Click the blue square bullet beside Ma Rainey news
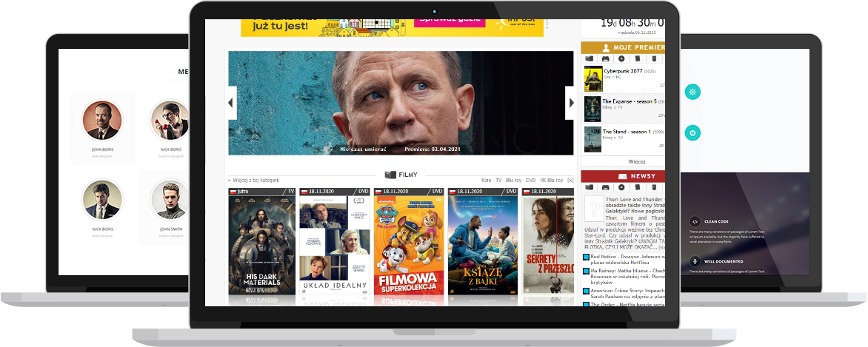 pos(587,272)
